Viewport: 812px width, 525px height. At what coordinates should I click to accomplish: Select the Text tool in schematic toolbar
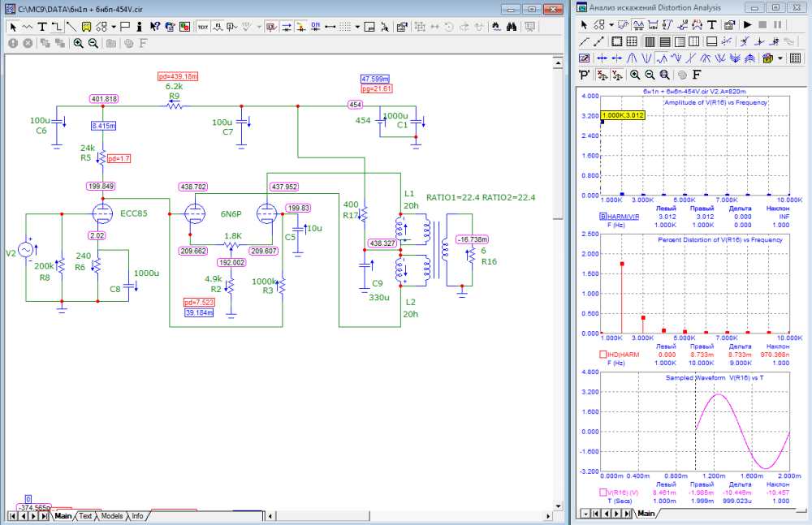pos(42,26)
